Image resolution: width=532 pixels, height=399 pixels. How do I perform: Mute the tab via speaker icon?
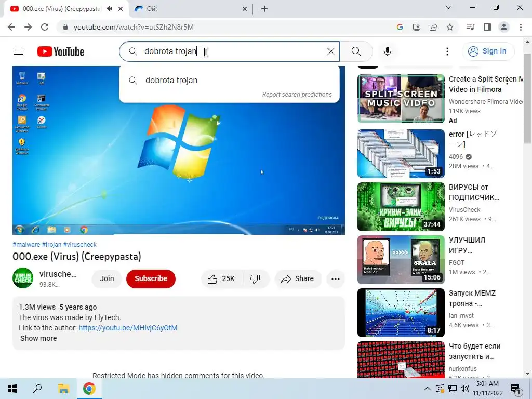109,9
